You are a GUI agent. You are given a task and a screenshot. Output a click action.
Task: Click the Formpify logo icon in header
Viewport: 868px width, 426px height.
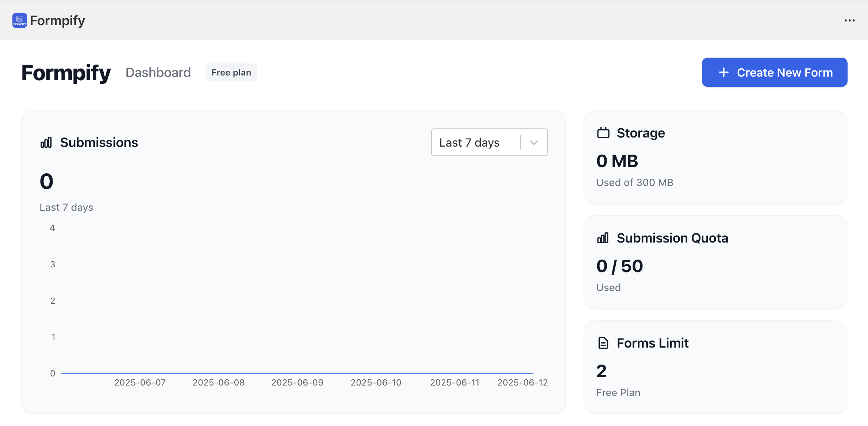coord(19,20)
